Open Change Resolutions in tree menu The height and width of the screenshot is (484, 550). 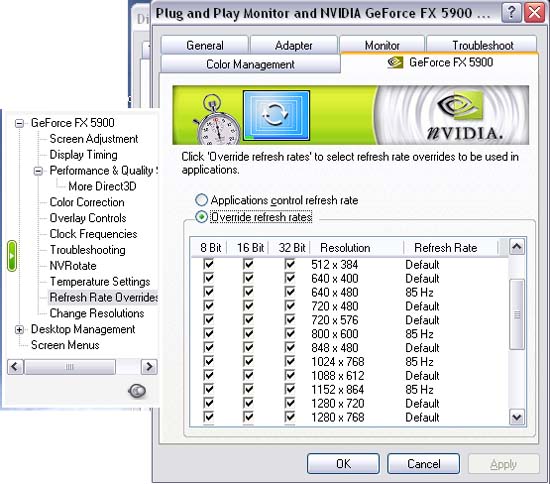[x=97, y=313]
